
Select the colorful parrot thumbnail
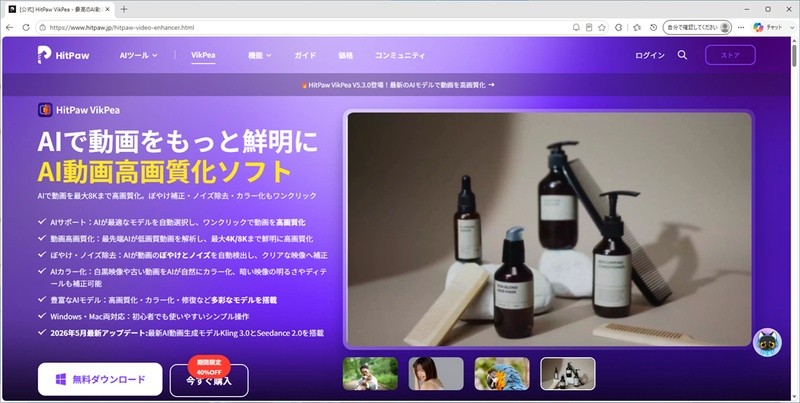click(502, 373)
